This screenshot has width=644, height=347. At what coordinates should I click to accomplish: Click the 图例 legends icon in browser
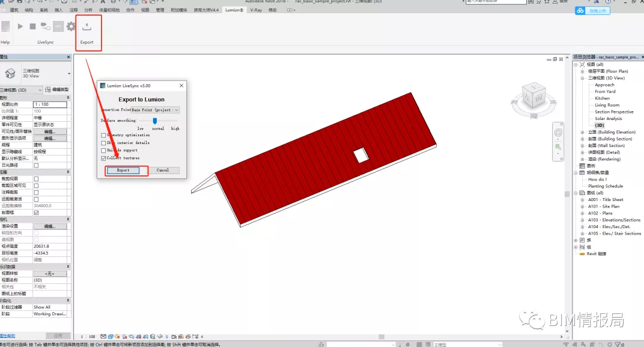coord(582,166)
